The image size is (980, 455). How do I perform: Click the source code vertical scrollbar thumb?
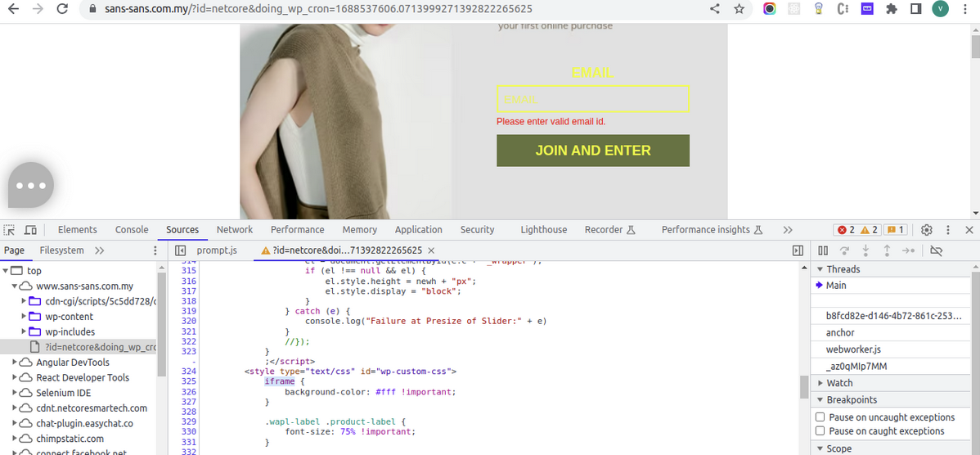(804, 386)
